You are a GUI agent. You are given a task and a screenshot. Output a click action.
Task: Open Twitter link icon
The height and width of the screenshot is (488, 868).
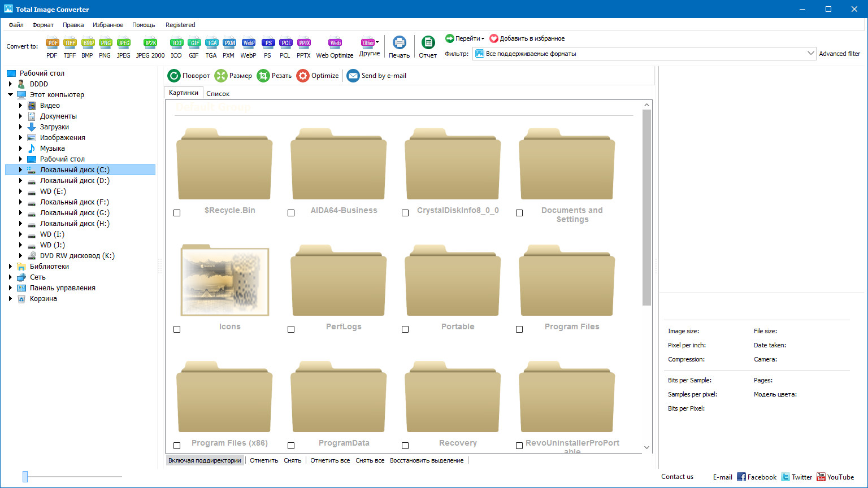click(x=785, y=477)
